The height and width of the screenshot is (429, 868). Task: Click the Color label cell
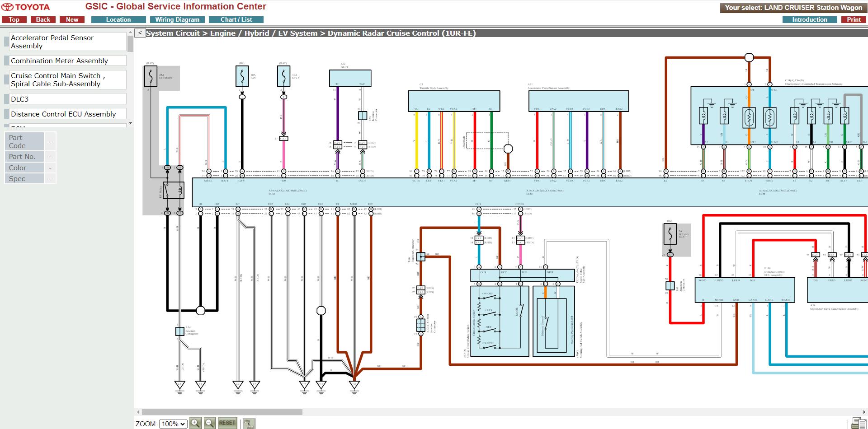coord(24,168)
